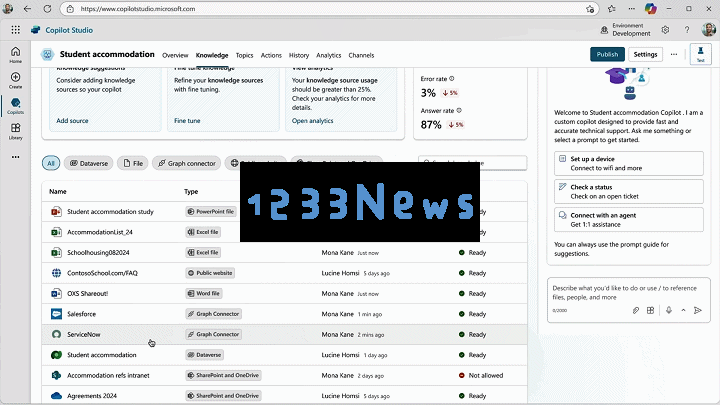
Task: Open the ellipsis menu next to Settings
Action: point(674,54)
